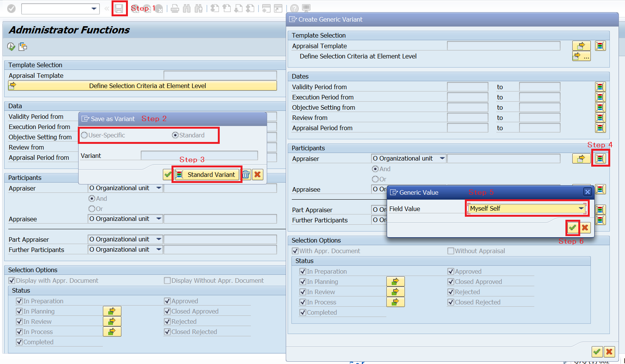Click the trash delete icon in Save as Variant
This screenshot has height=364, width=625.
[246, 175]
